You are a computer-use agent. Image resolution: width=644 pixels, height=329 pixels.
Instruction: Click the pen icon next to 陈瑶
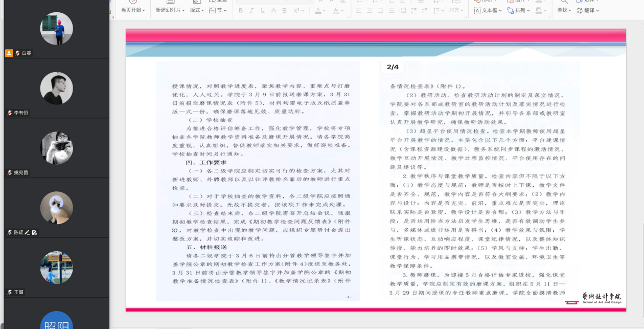27,232
